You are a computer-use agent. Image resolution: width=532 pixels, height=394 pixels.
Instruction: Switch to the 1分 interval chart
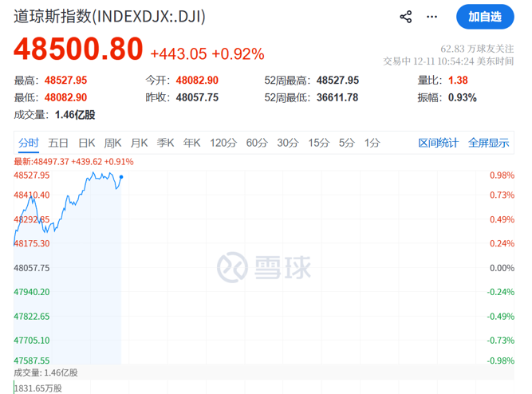372,143
